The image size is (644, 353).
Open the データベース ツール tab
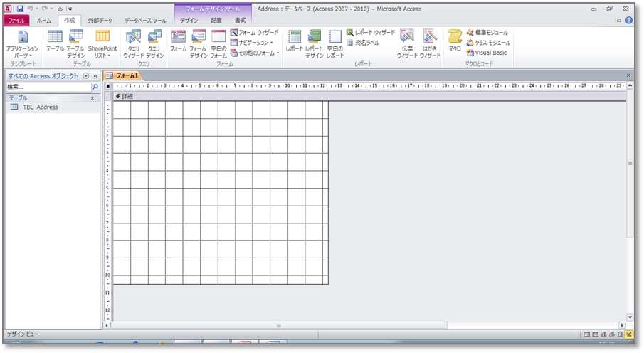pyautogui.click(x=145, y=21)
